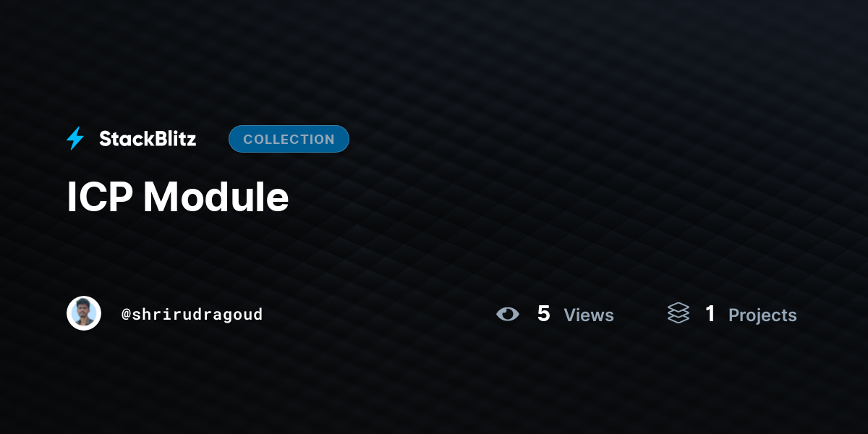868x434 pixels.
Task: Open the user avatar picture
Action: 84,313
